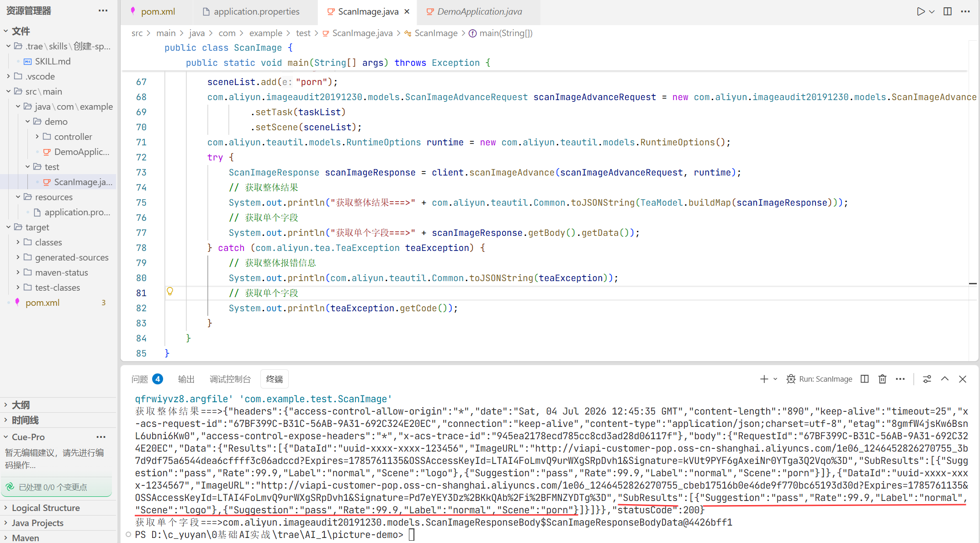Screen dimensions: 980x543
Task: Create a new terminal with plus icon
Action: (x=764, y=379)
